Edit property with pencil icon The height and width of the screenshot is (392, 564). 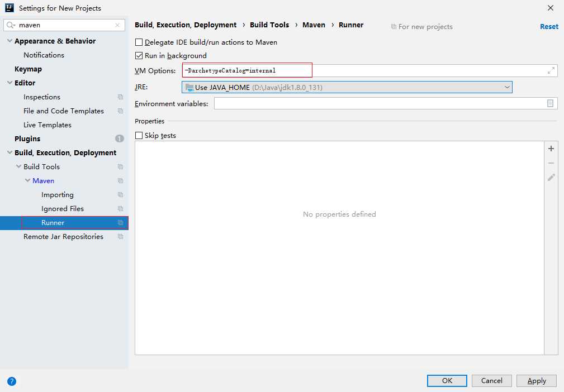(x=551, y=178)
